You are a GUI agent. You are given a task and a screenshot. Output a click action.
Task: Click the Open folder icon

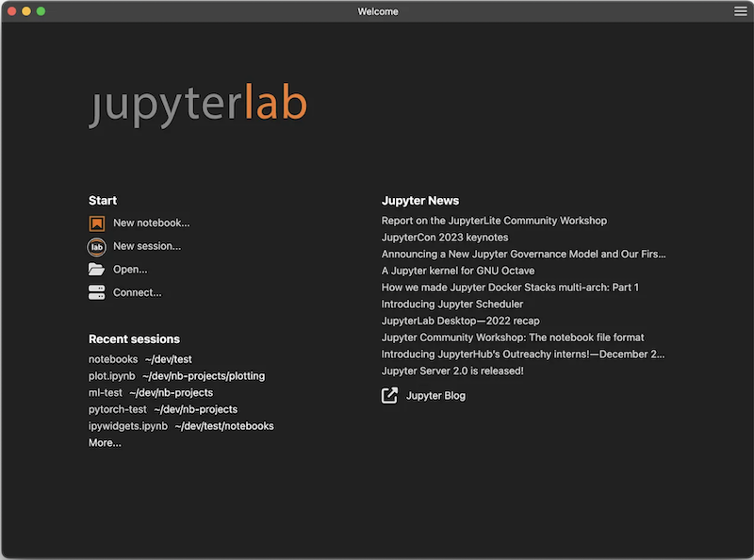[97, 269]
